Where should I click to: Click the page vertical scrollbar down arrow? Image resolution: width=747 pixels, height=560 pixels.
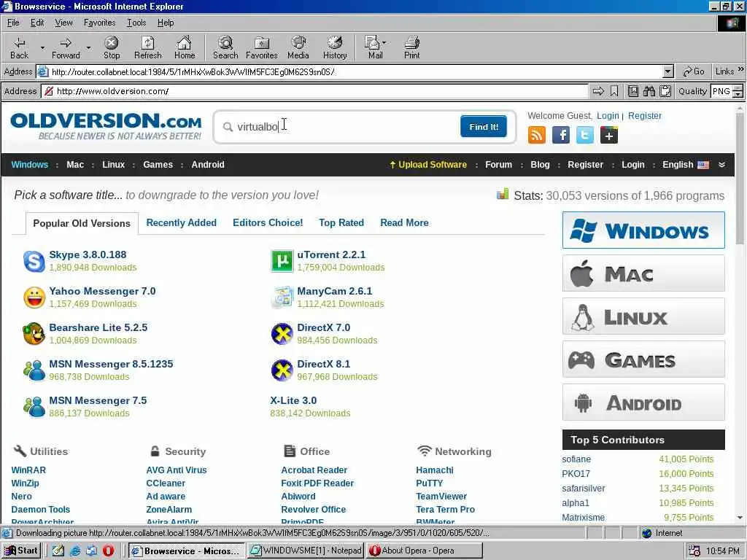tap(740, 518)
